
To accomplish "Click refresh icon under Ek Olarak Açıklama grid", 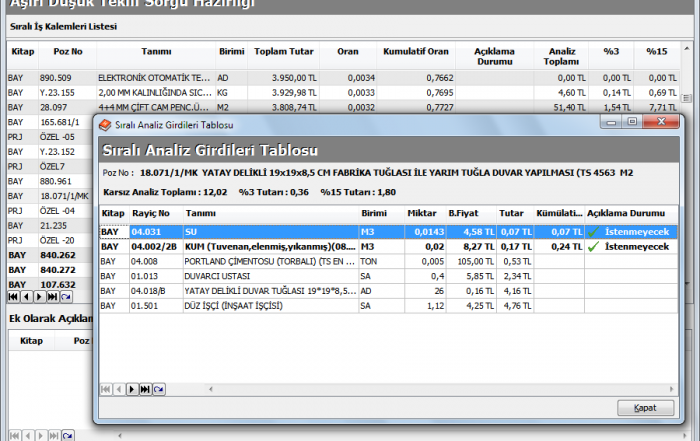I will [x=67, y=435].
